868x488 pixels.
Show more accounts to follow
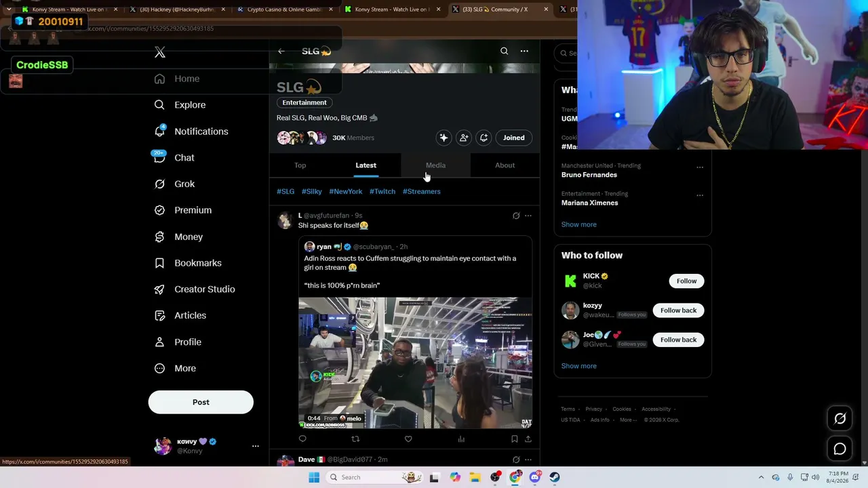coord(578,366)
